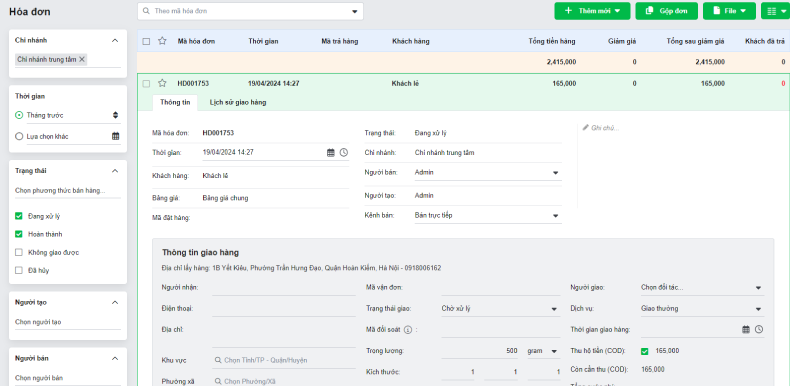Click the pencil icon beside Ghi chú
Screen dimensions: 790x386
(585, 128)
